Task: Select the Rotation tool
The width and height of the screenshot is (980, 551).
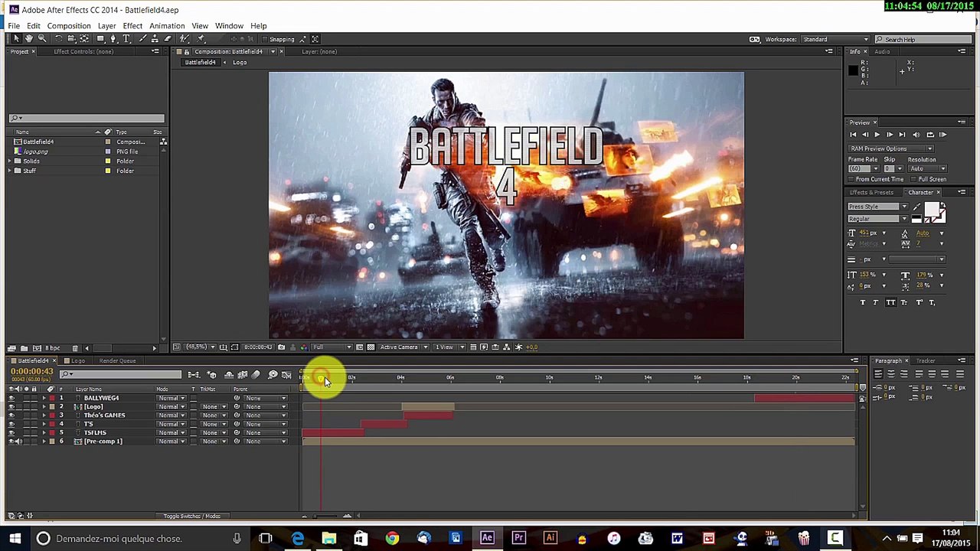Action: pyautogui.click(x=59, y=39)
